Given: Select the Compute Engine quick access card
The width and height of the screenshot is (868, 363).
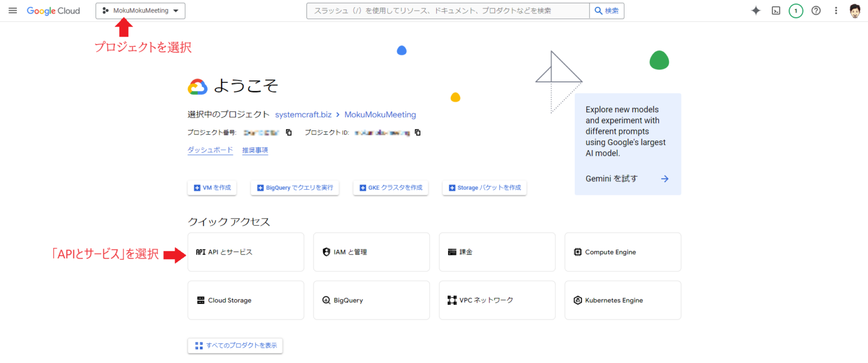Looking at the screenshot, I should click(x=622, y=252).
